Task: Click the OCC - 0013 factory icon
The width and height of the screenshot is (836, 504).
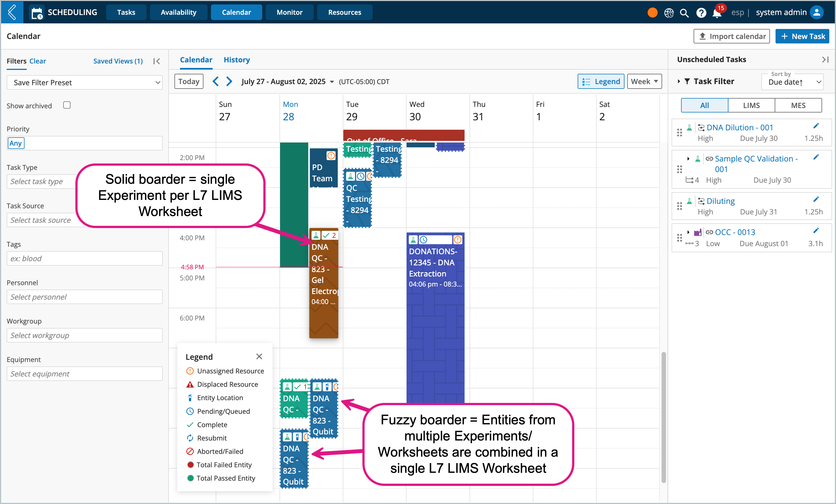Action: (x=698, y=232)
